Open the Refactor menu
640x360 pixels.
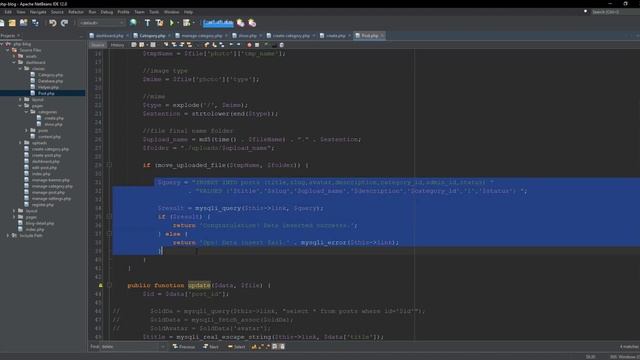tap(76, 12)
